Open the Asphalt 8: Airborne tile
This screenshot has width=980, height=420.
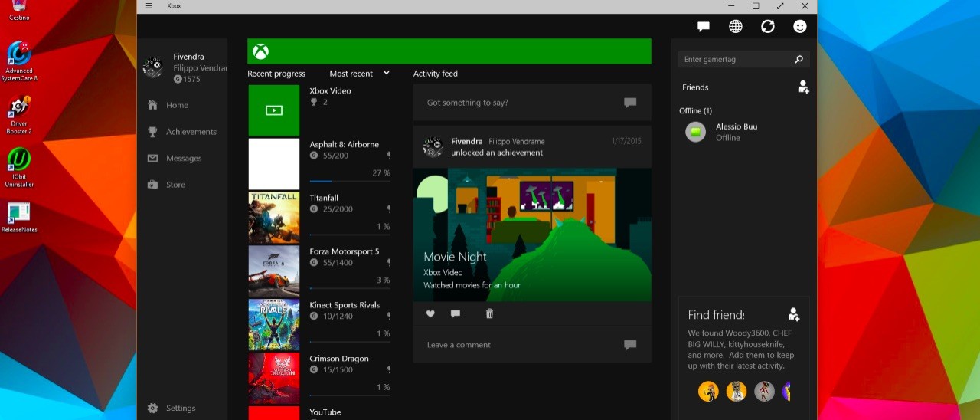273,164
